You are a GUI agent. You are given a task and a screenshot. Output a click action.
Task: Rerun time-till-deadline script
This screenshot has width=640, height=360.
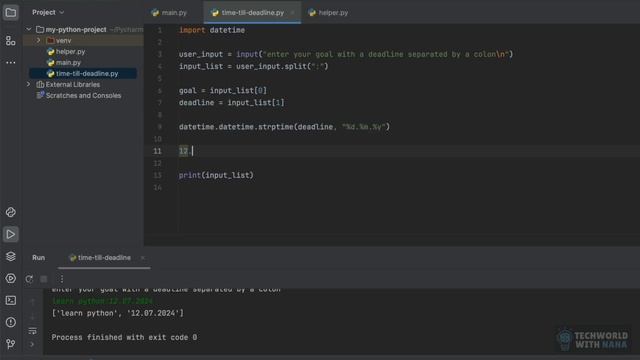[x=29, y=279]
